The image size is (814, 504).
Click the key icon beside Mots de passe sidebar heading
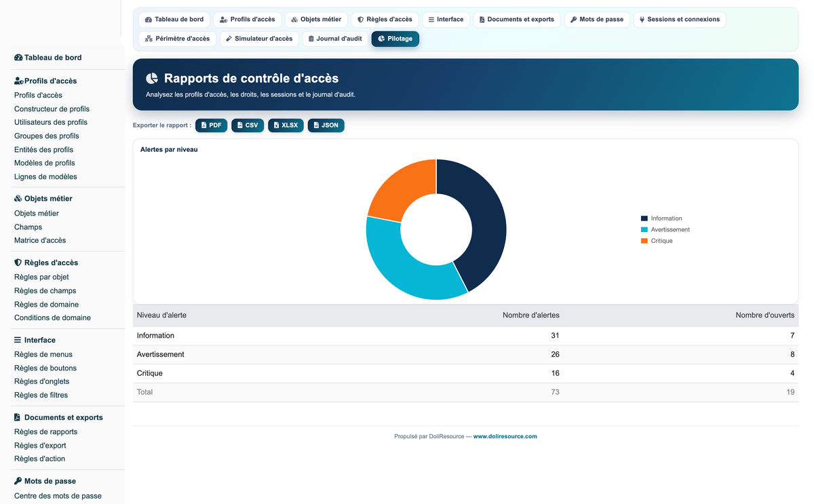click(x=18, y=481)
